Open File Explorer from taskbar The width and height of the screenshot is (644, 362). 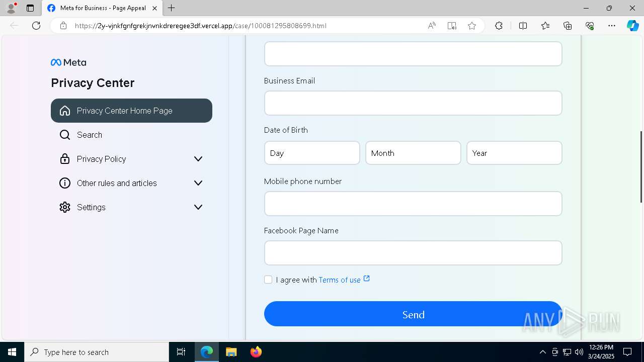(231, 352)
